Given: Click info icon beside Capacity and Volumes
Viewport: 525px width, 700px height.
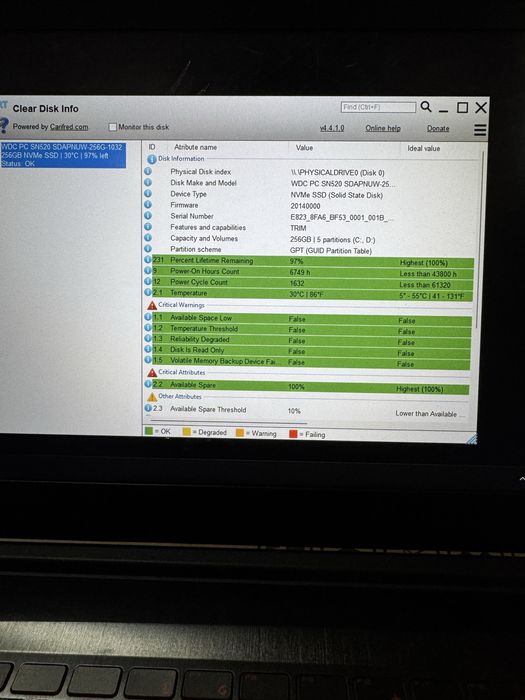Looking at the screenshot, I should pyautogui.click(x=148, y=238).
